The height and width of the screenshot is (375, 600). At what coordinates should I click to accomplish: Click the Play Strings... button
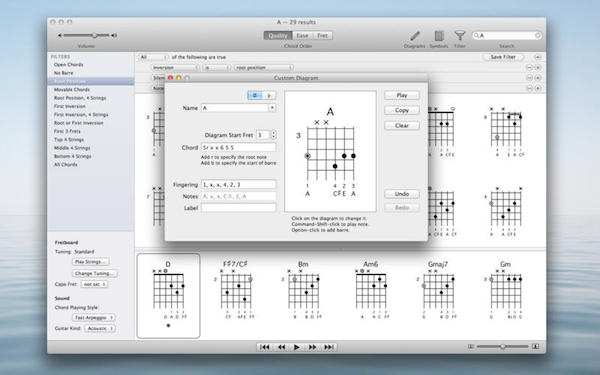point(91,262)
